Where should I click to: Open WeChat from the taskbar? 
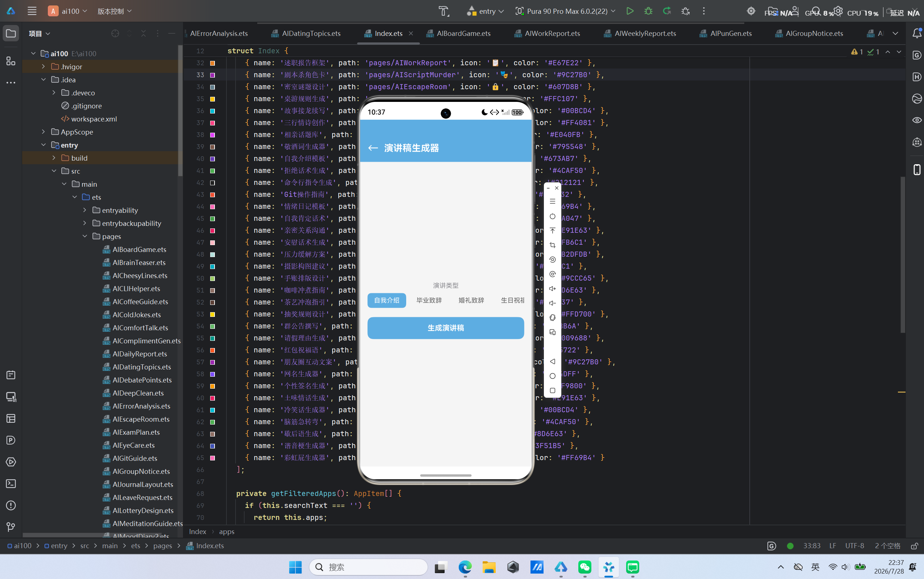pos(584,567)
